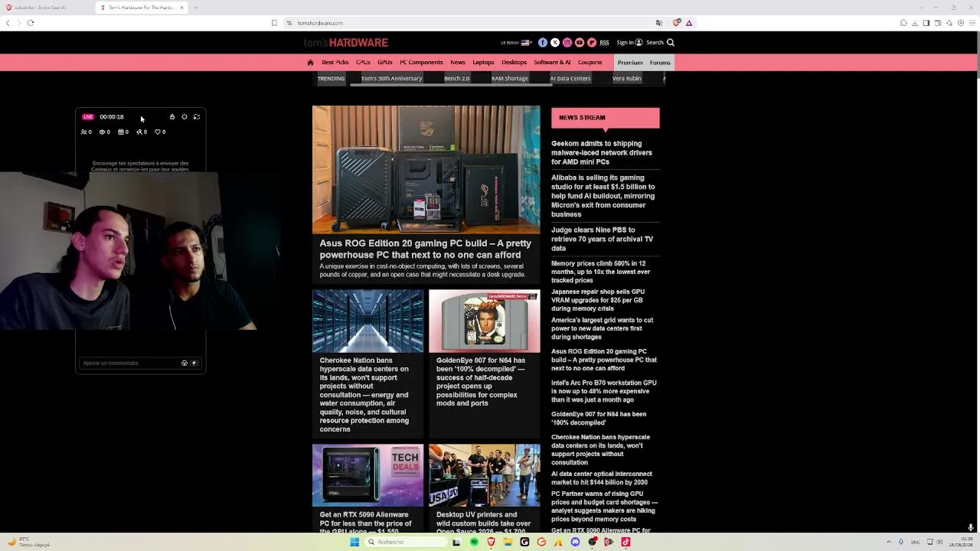The width and height of the screenshot is (980, 551).
Task: Open the X (Twitter) social icon
Action: (555, 43)
